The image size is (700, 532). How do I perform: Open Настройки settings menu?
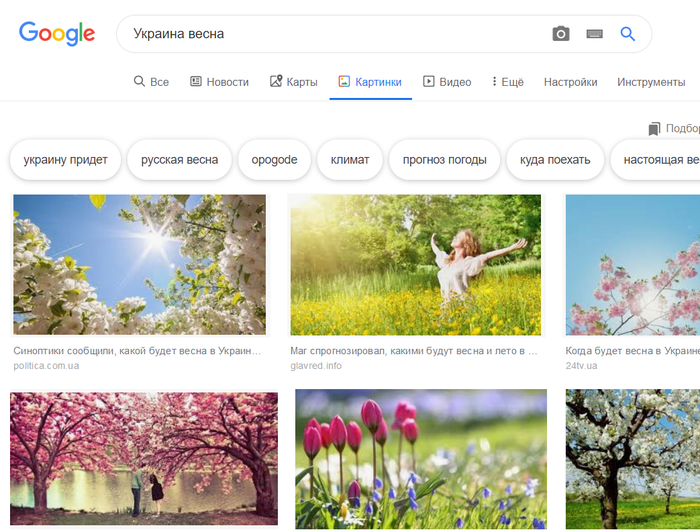570,82
